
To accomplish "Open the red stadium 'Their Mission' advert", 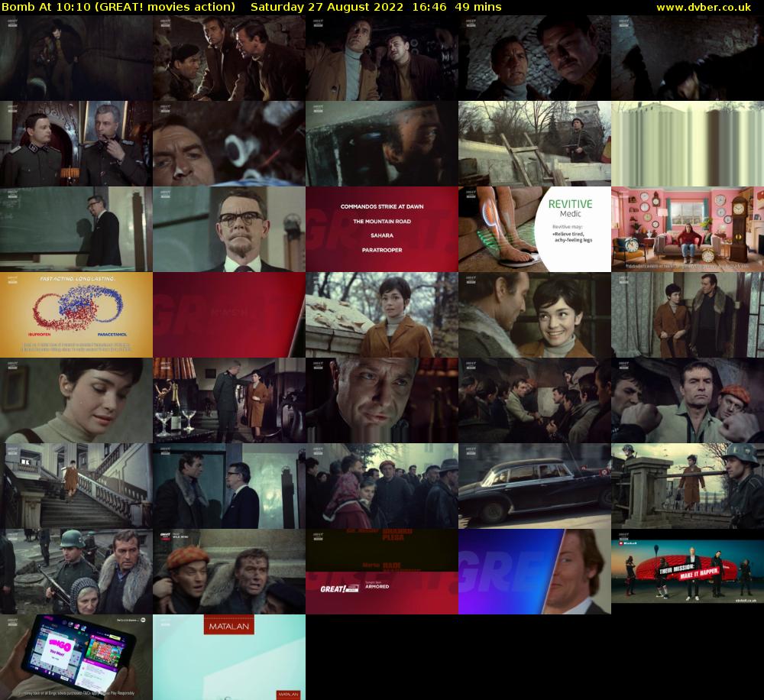I will pos(688,572).
